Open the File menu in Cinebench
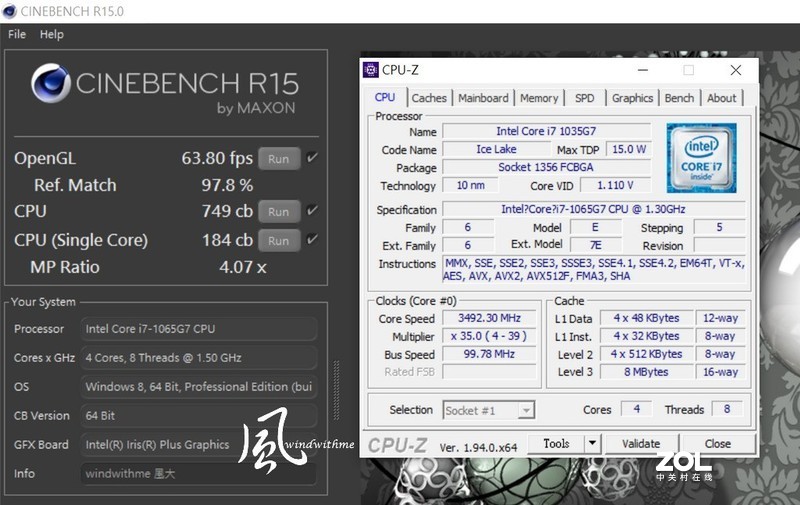This screenshot has height=505, width=800. (x=17, y=34)
